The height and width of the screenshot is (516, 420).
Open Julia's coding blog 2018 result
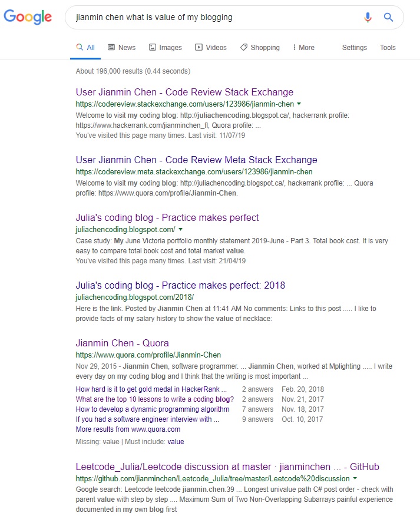point(180,285)
